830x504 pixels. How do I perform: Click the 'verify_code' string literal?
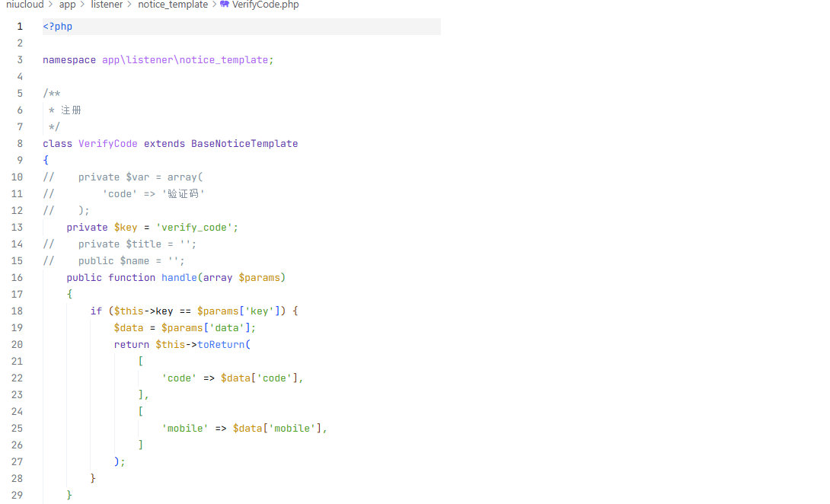pos(193,227)
